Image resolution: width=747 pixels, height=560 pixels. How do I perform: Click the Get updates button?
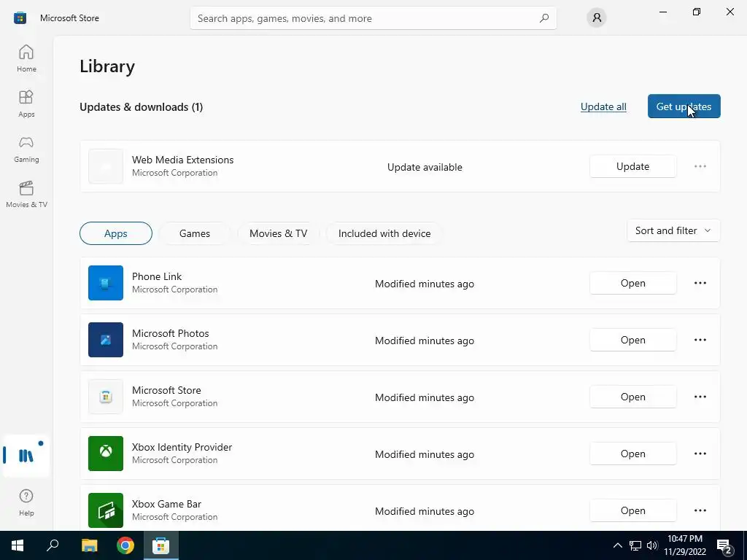(684, 106)
